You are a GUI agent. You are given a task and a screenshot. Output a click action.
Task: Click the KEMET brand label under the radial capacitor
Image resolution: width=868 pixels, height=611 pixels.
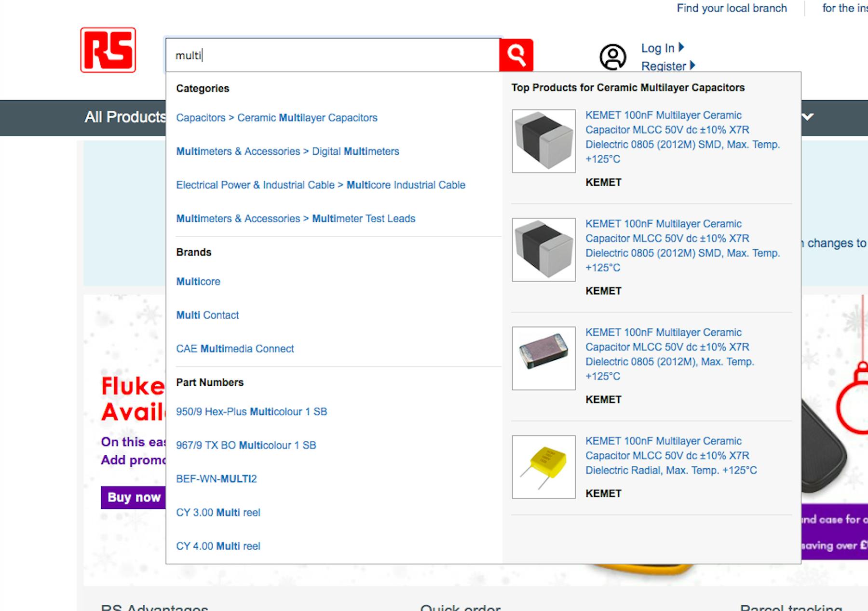point(603,493)
